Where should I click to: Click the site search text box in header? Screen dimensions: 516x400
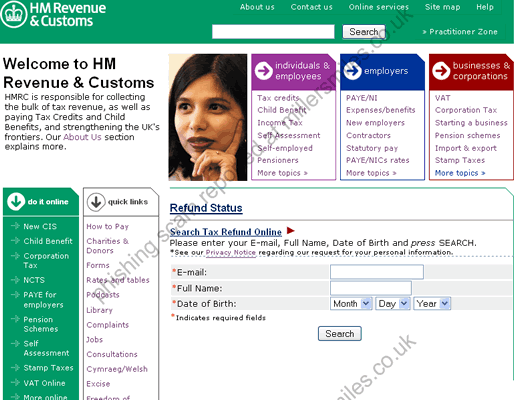(273, 32)
